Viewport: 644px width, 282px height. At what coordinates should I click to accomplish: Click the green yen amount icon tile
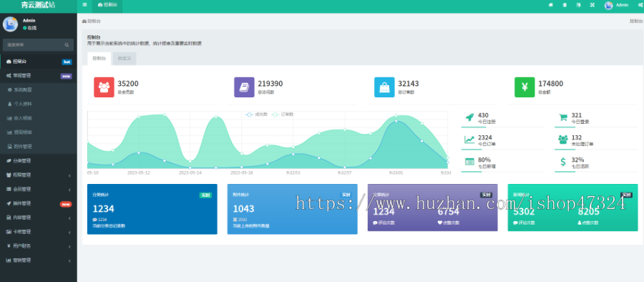coord(525,87)
